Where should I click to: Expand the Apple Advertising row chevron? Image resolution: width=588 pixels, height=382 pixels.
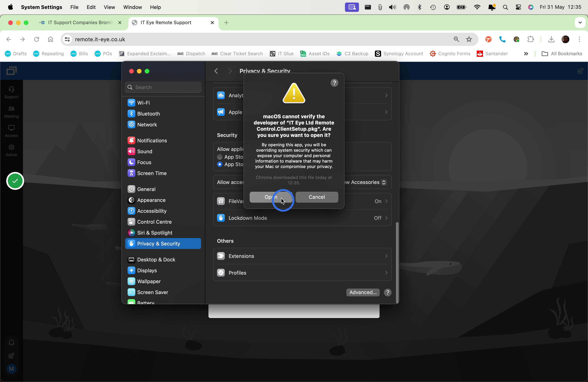click(386, 112)
